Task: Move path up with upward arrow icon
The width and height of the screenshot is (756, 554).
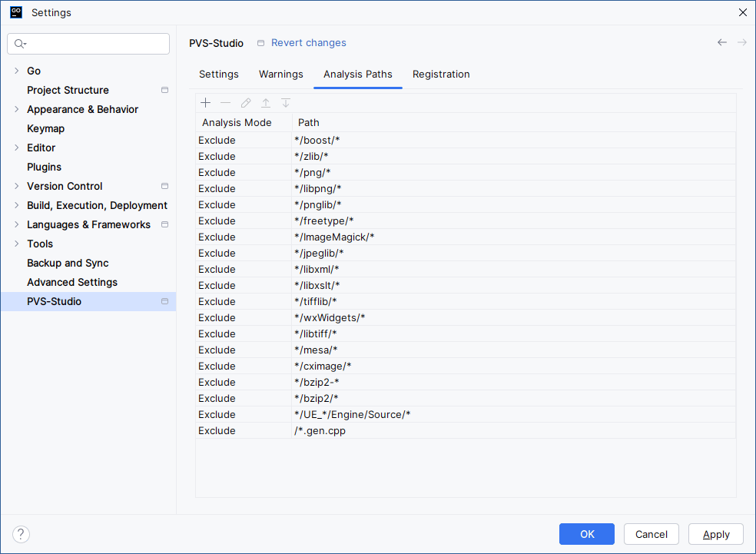Action: (265, 102)
